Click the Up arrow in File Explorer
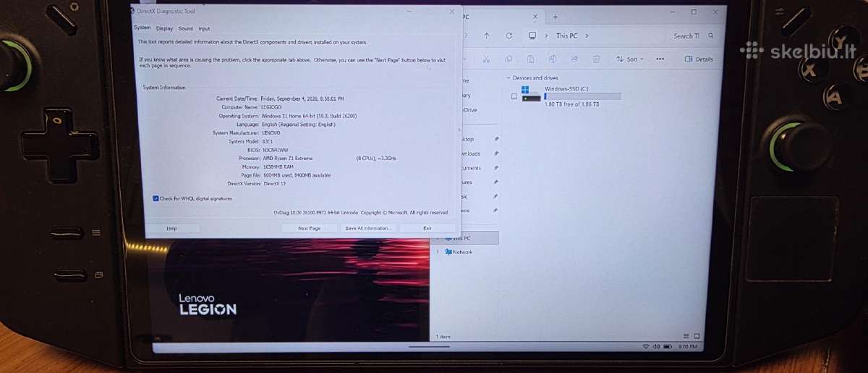 487,35
